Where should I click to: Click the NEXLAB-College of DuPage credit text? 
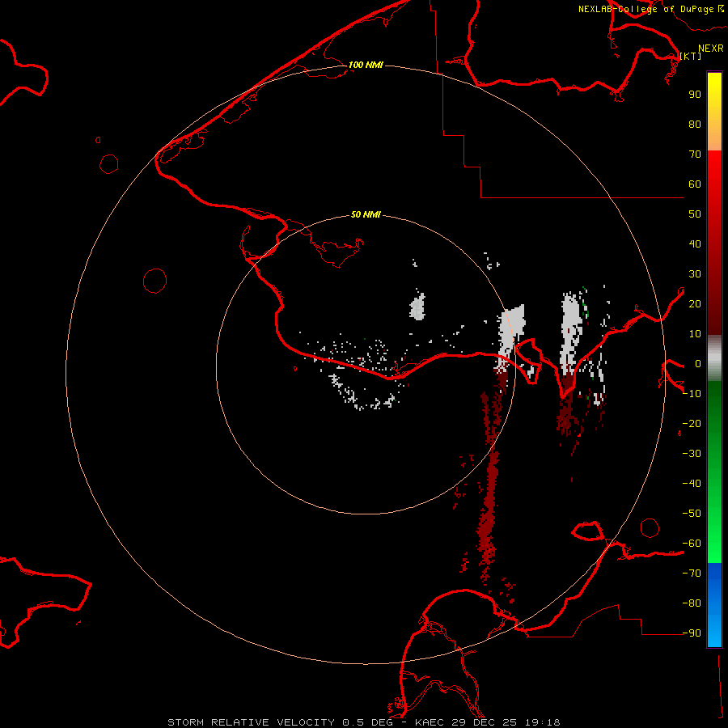[x=651, y=9]
